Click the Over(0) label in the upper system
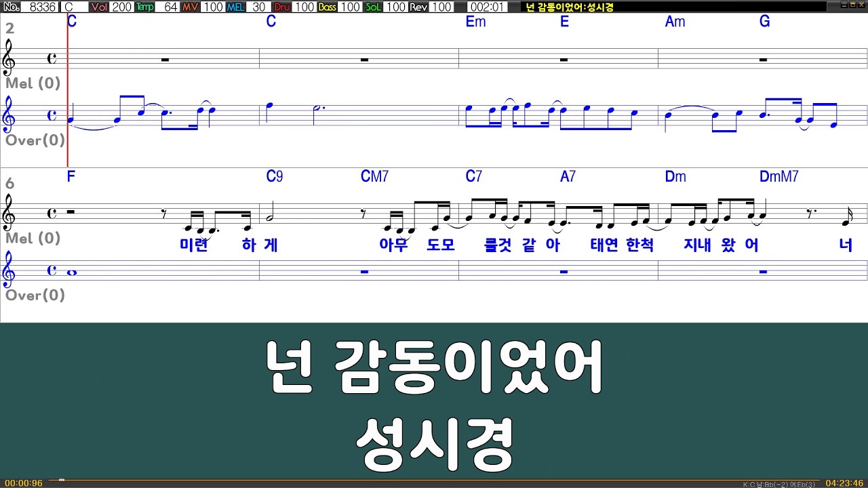The height and width of the screenshot is (488, 868). click(35, 140)
